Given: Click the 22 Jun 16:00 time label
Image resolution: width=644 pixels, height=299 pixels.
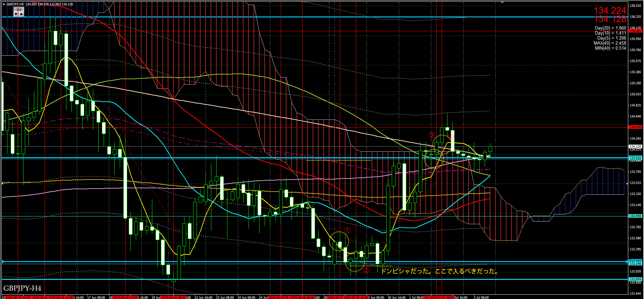Looking at the screenshot, I should coord(204,297).
